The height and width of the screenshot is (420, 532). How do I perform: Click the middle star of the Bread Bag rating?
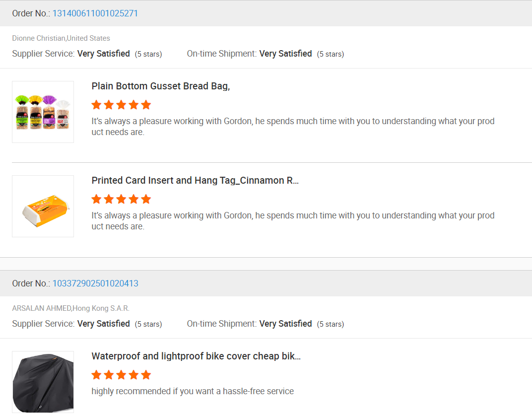point(121,105)
